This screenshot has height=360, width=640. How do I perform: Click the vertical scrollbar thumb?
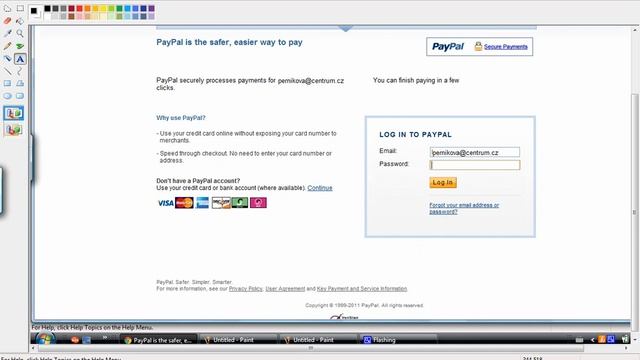pyautogui.click(x=635, y=212)
